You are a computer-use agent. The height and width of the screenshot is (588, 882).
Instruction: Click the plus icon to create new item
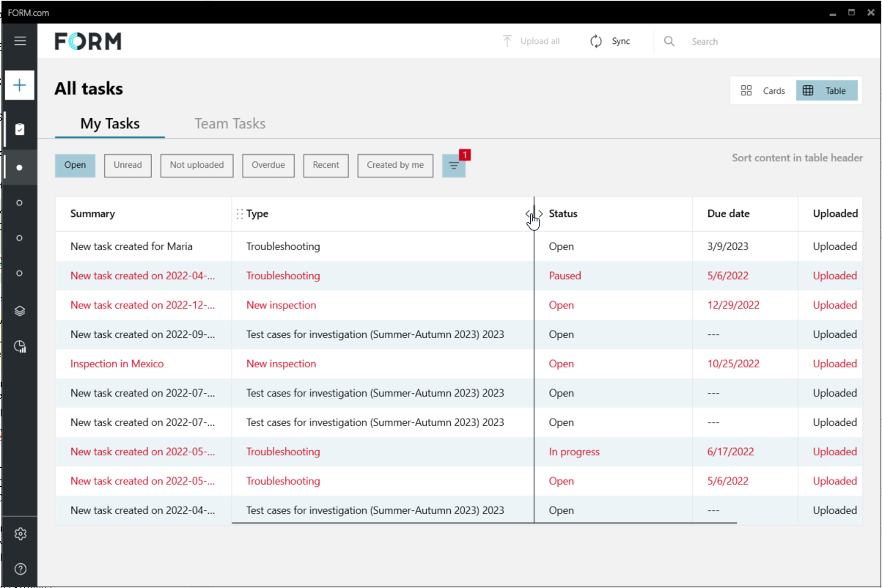click(20, 84)
